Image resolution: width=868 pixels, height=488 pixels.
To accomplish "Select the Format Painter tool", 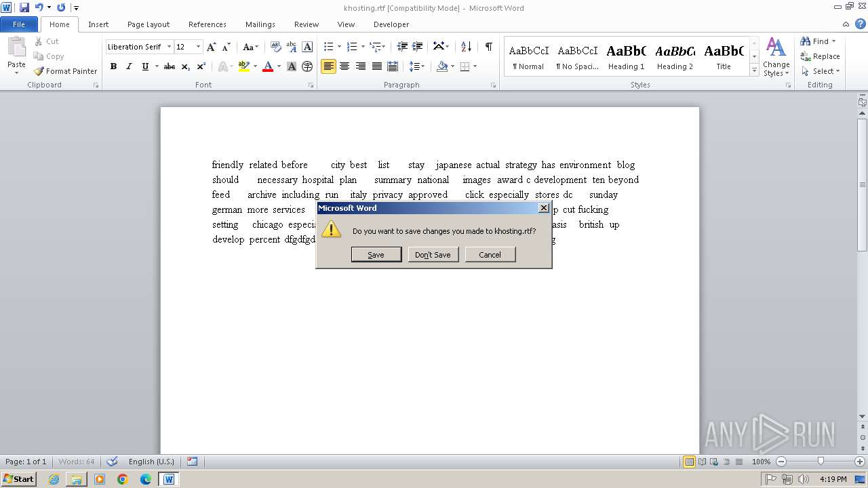I will 66,71.
